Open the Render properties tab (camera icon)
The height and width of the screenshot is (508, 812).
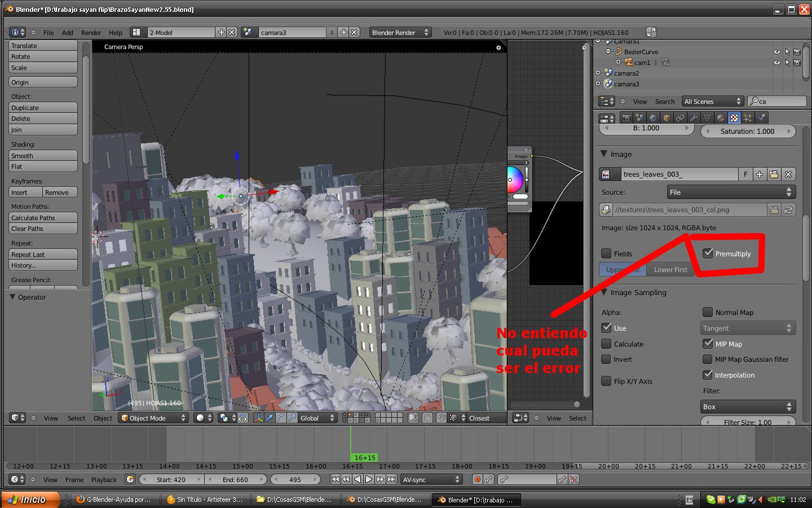tap(626, 118)
